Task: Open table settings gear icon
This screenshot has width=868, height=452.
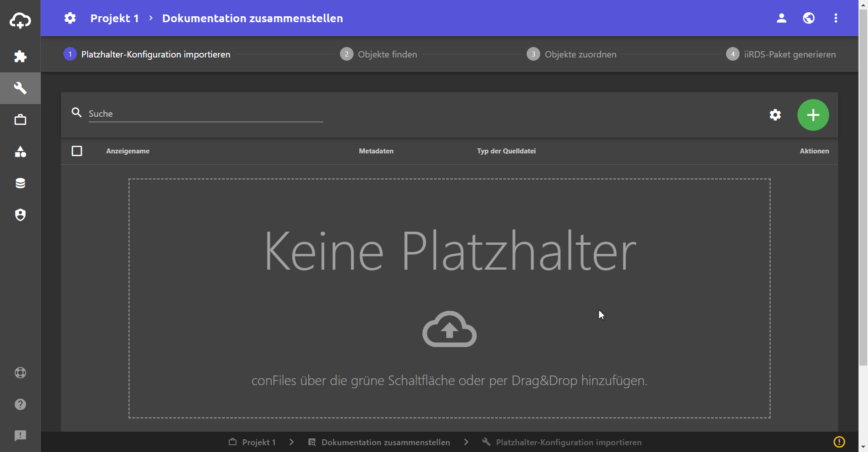Action: coord(775,115)
